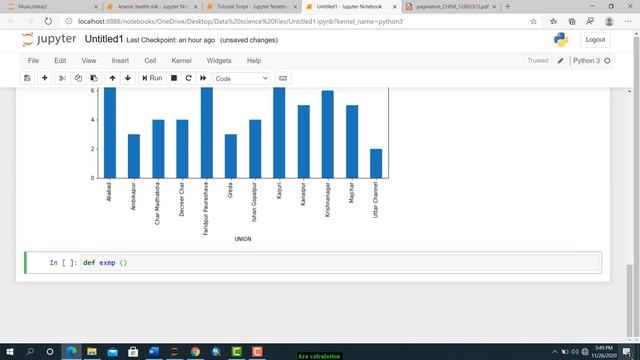Open the Widgets menu

(x=219, y=60)
